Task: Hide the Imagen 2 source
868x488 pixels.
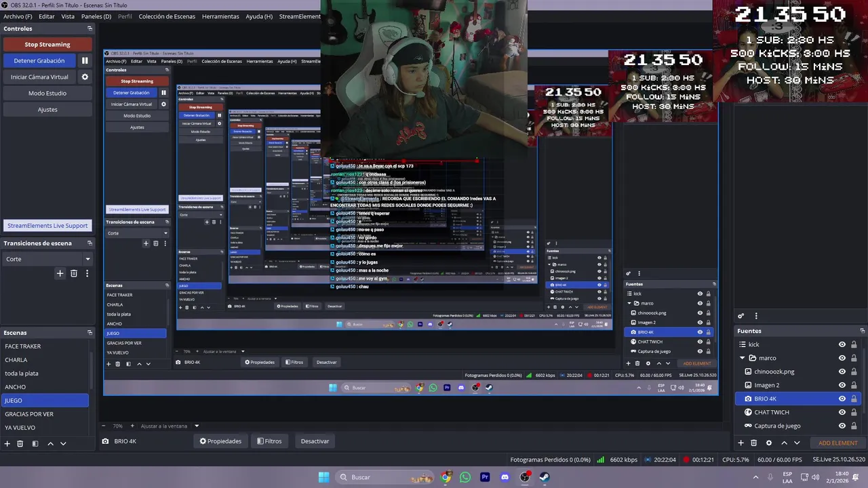Action: pyautogui.click(x=842, y=385)
